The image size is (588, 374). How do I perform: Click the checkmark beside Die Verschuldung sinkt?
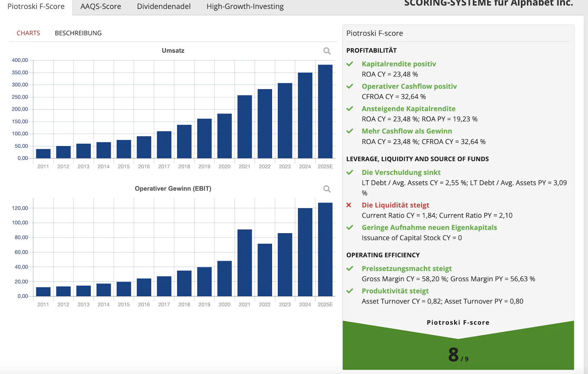[350, 172]
